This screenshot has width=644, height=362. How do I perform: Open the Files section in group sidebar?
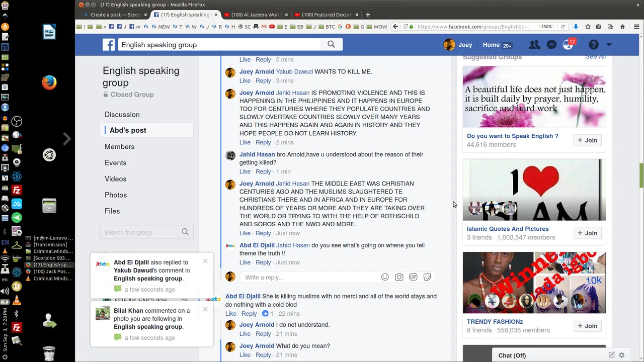point(112,211)
